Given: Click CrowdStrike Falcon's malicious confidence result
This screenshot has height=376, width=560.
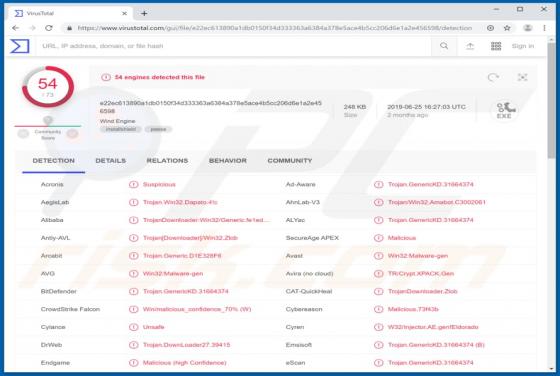Looking at the screenshot, I should pos(197,309).
